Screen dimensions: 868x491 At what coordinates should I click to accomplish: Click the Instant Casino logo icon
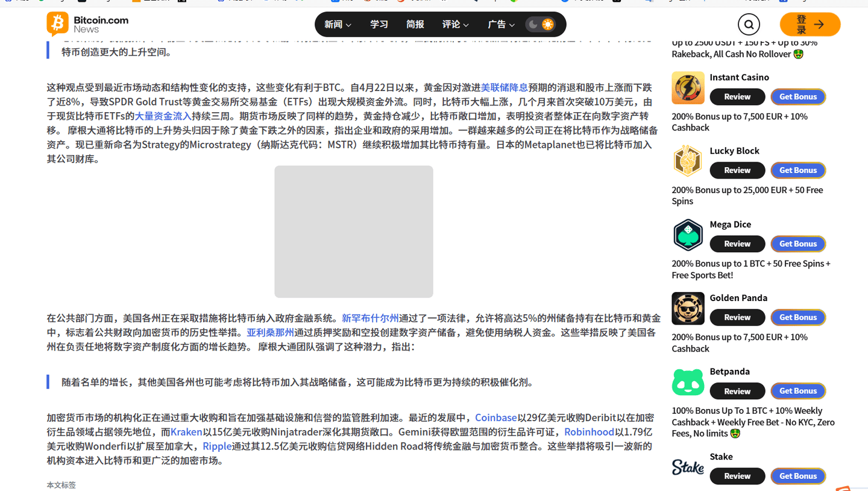(x=688, y=88)
